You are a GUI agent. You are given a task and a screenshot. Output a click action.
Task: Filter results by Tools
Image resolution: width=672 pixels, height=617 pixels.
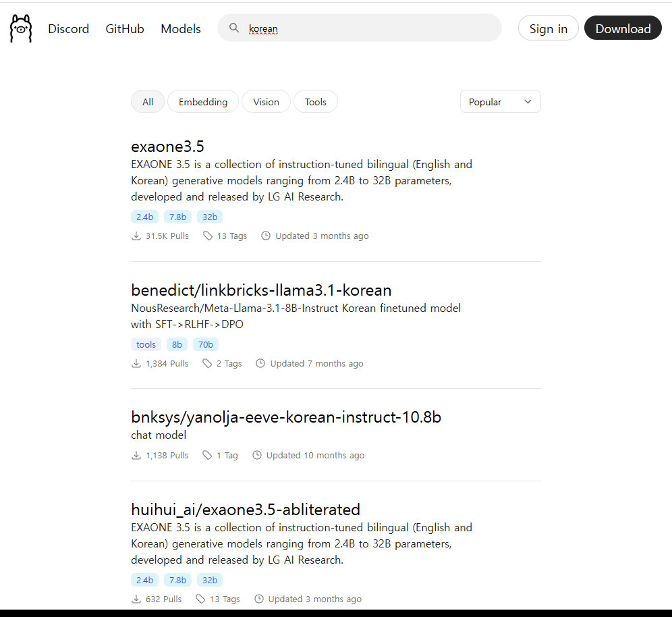coord(316,102)
